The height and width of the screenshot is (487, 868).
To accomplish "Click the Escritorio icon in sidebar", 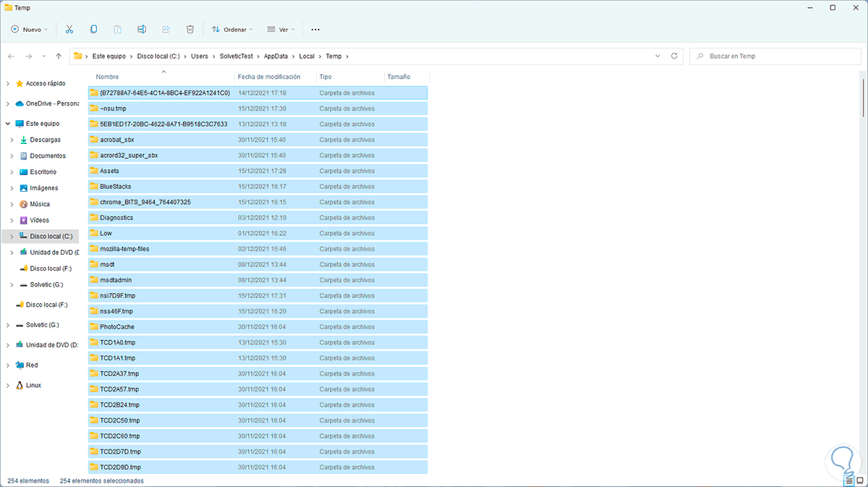I will tap(23, 172).
